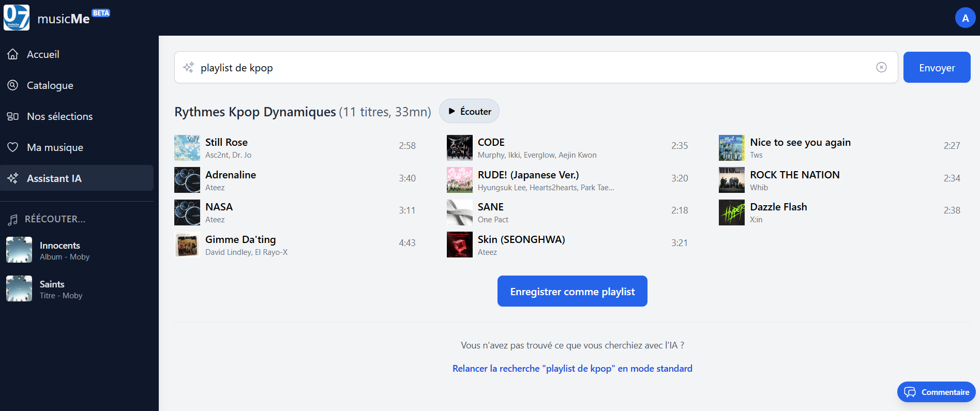This screenshot has height=411, width=980.
Task: Select the track title Still Rose
Action: 227,142
